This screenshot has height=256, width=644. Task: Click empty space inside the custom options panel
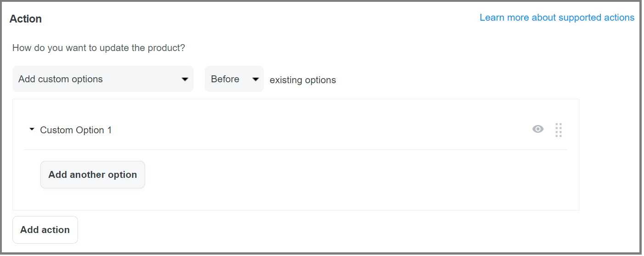[358, 179]
